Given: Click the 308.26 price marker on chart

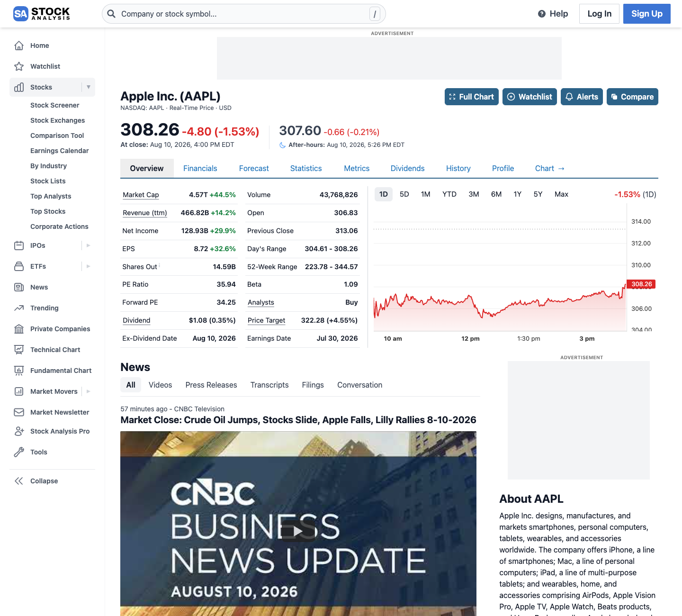Looking at the screenshot, I should [x=641, y=284].
